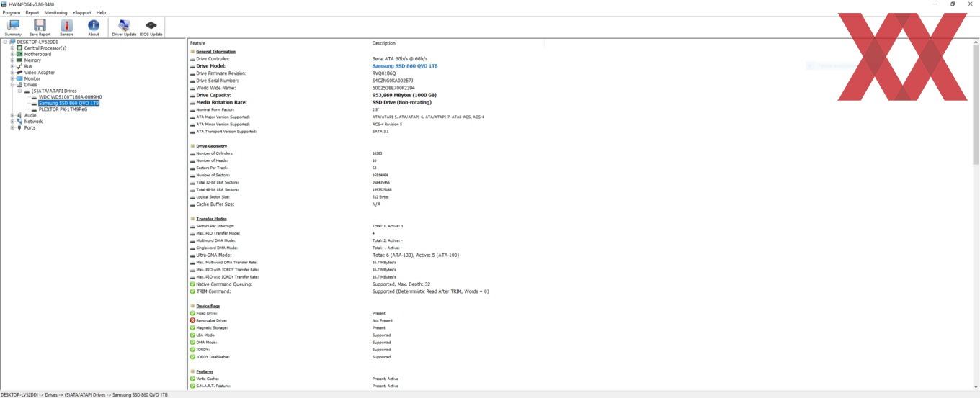This screenshot has height=398, width=980.
Task: Select the Drive Geometry section heading
Action: 212,146
